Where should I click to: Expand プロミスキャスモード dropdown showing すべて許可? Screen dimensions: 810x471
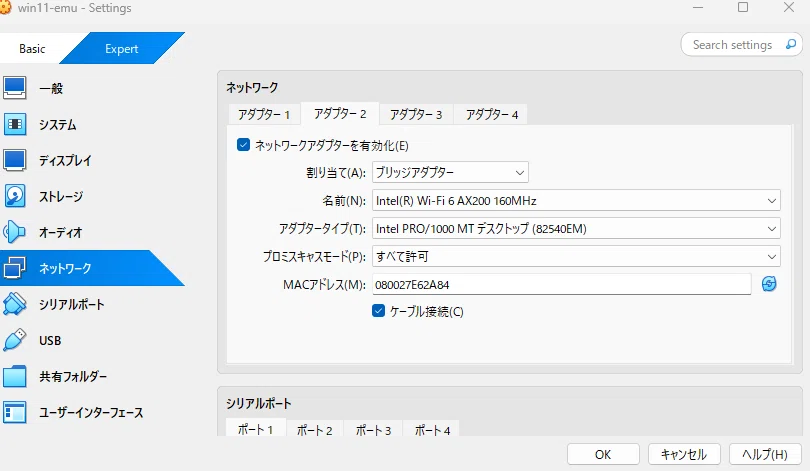576,256
